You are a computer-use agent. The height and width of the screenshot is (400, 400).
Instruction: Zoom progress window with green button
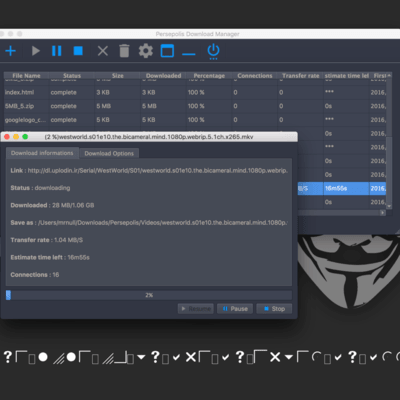coord(25,137)
